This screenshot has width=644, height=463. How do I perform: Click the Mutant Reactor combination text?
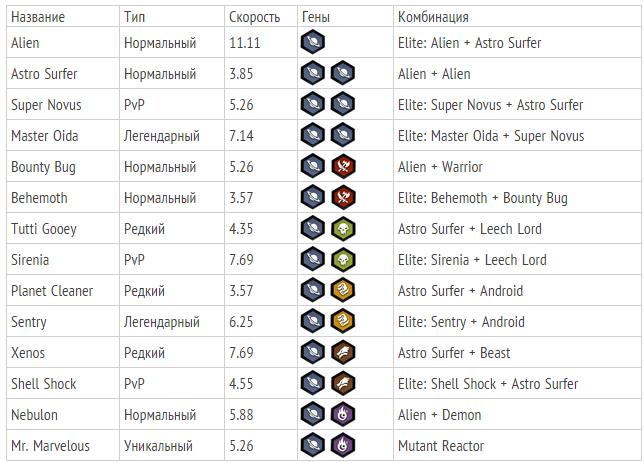pos(441,446)
